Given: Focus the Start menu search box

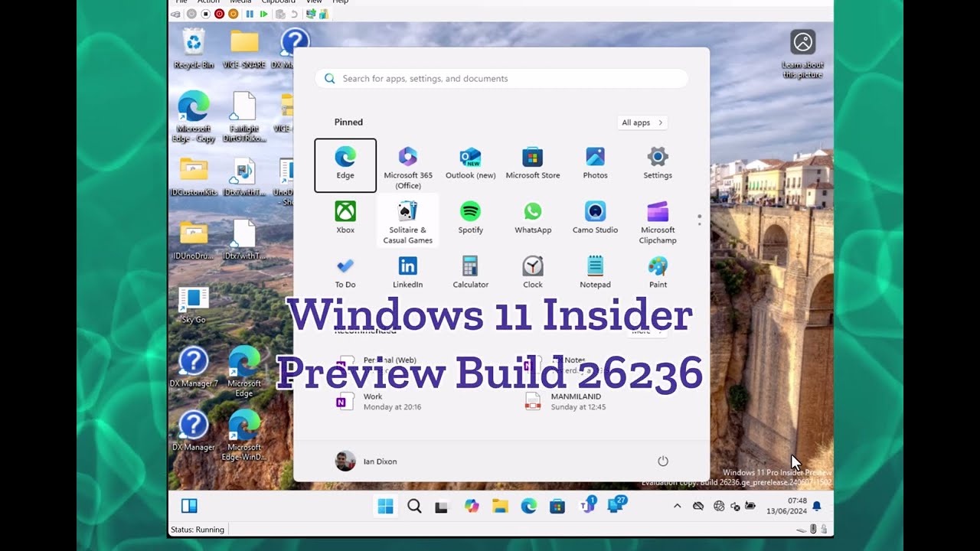Looking at the screenshot, I should click(501, 78).
